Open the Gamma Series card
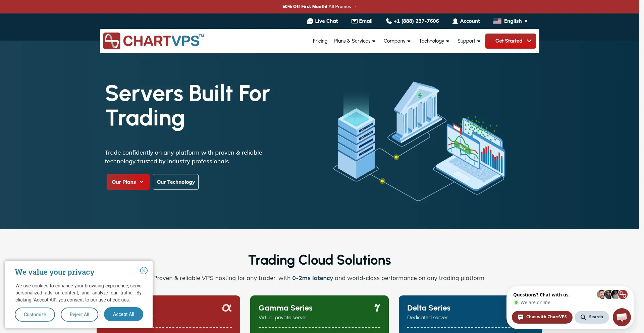This screenshot has height=333, width=644. point(319,314)
